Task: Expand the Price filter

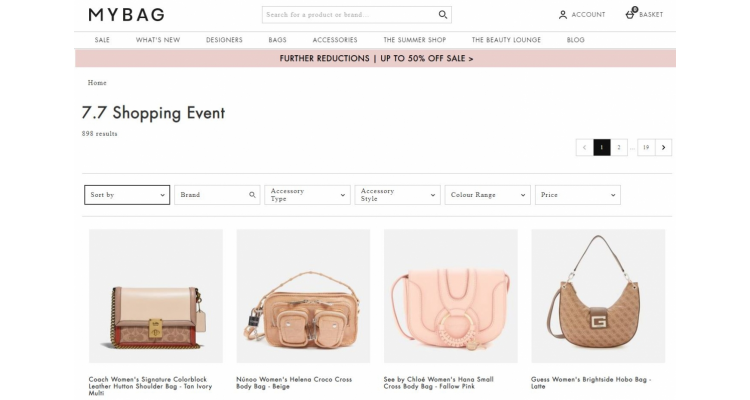Action: tap(578, 195)
